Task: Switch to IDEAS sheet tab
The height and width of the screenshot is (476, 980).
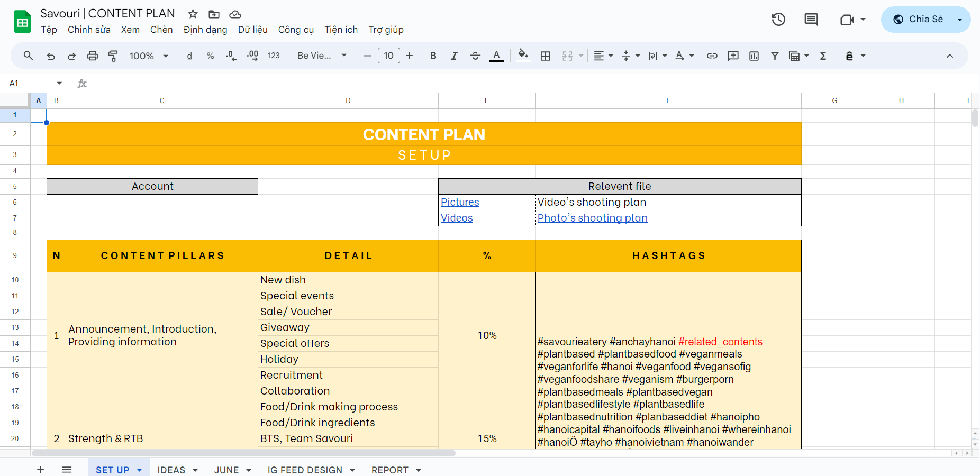Action: 171,470
